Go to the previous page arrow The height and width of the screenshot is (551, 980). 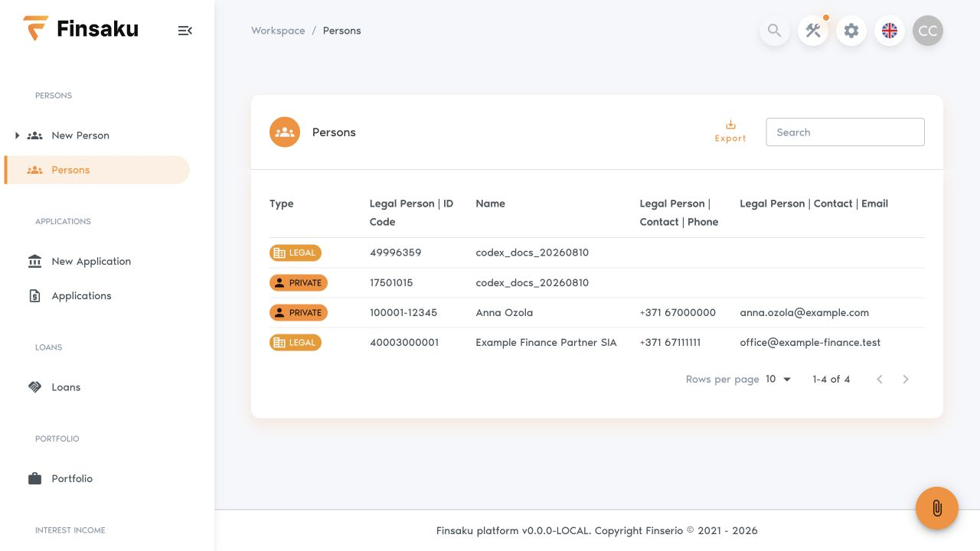[880, 379]
